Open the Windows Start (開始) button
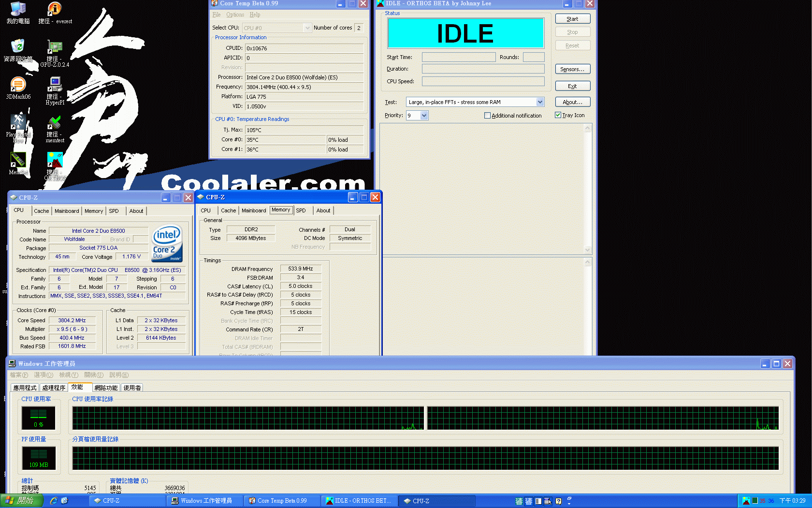The height and width of the screenshot is (508, 812). [22, 501]
